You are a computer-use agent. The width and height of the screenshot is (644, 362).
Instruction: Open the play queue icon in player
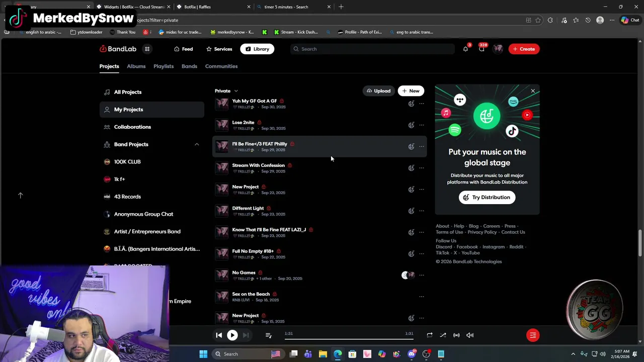coord(268,335)
